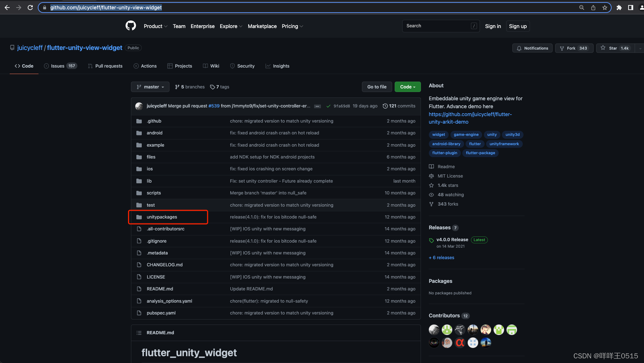Switch to the Security tab

pyautogui.click(x=242, y=66)
